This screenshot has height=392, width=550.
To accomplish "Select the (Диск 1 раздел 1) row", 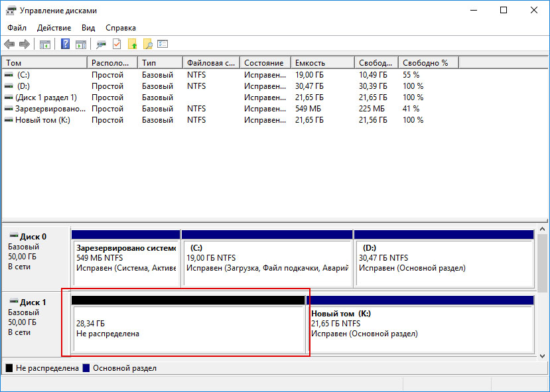I will [230, 98].
